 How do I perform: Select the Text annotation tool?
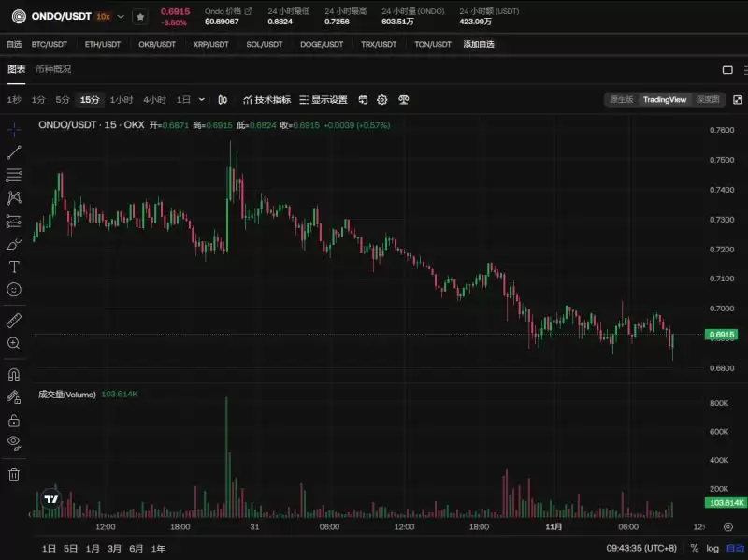(14, 266)
